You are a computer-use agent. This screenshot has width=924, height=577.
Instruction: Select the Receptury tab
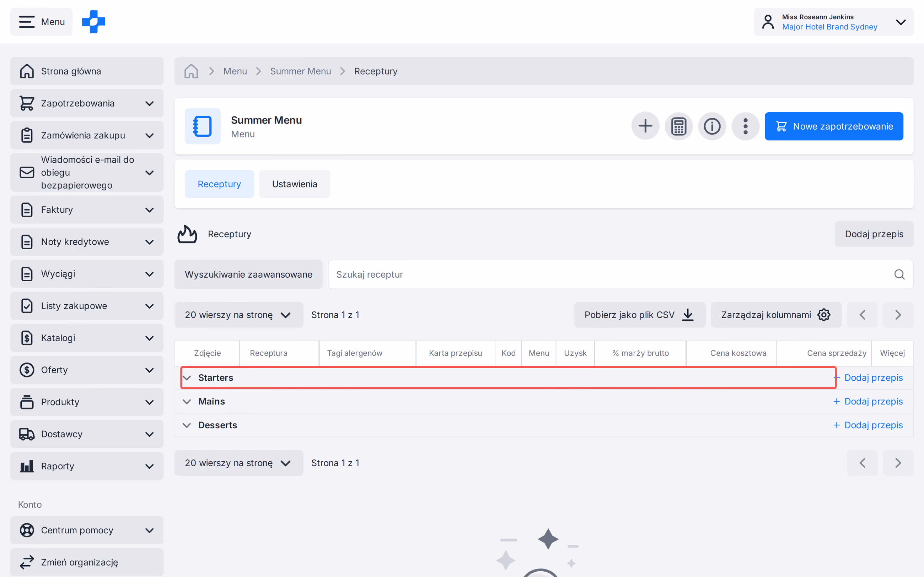coord(219,184)
